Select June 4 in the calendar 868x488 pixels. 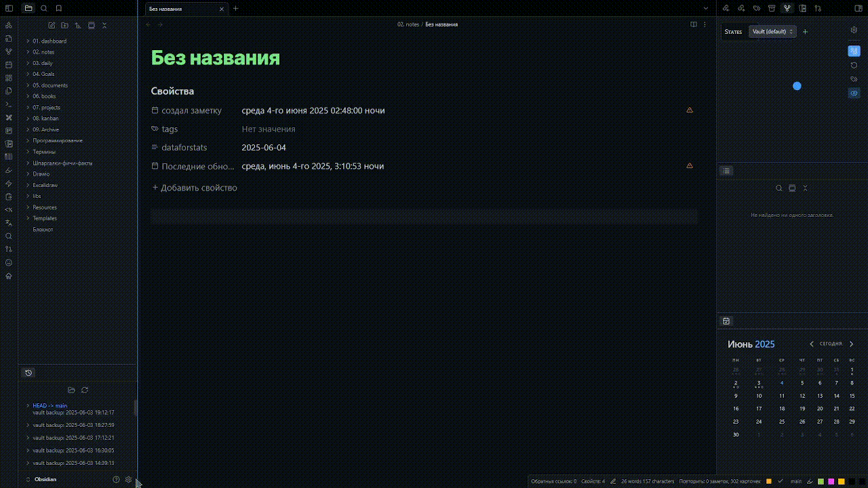click(781, 383)
